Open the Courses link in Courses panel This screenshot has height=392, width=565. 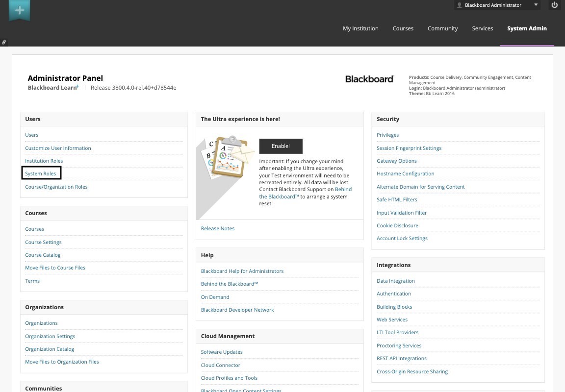pyautogui.click(x=35, y=229)
